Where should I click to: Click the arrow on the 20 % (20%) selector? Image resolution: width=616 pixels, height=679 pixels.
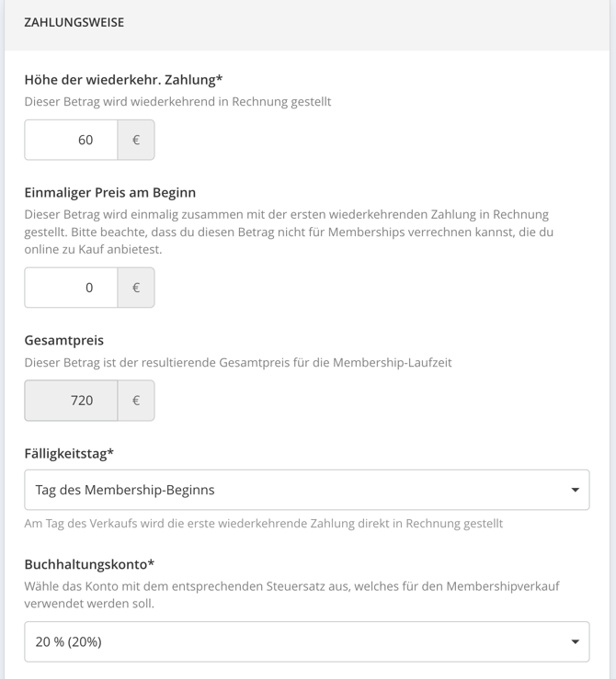575,641
